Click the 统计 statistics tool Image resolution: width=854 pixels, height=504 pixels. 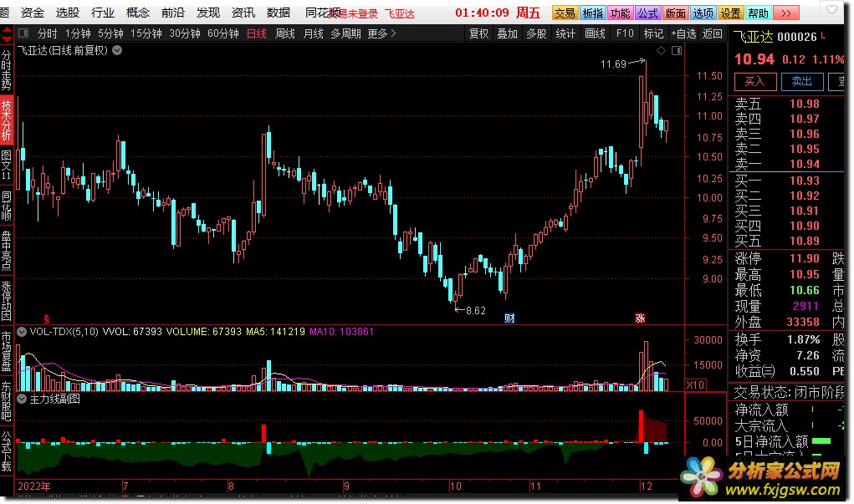[x=565, y=33]
